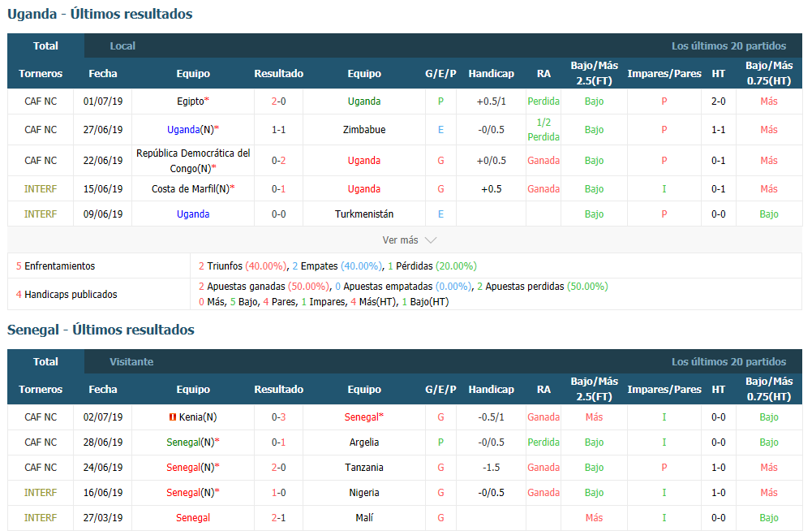This screenshot has height=531, width=812.
Task: Click '2 Apuestas ganadas (50.00%)' statistic
Action: coord(264,287)
